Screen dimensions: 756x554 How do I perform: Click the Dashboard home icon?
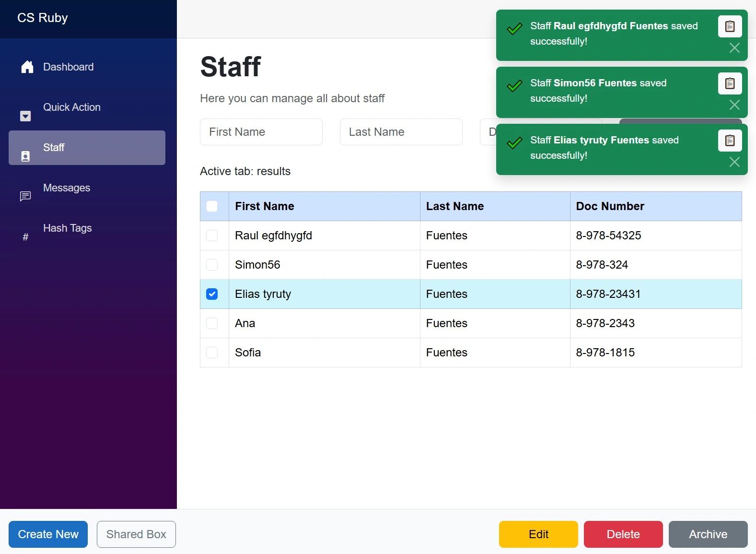pos(27,67)
